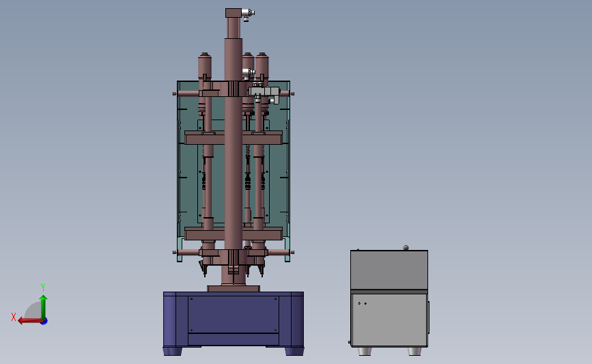The image size is (592, 364).
Task: Select the brown mounting flange above the blue base
Action: (234, 288)
